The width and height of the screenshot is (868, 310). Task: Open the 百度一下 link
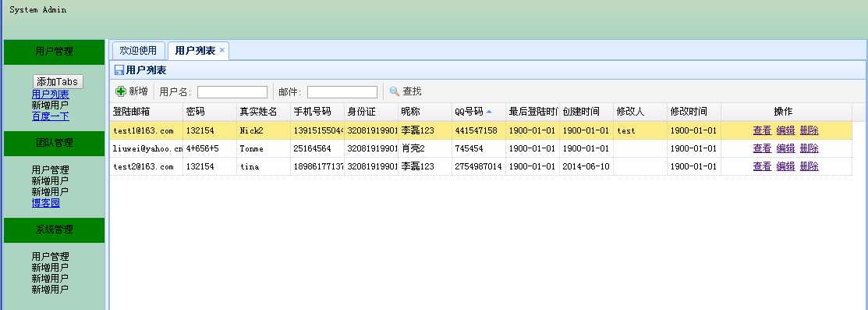51,116
